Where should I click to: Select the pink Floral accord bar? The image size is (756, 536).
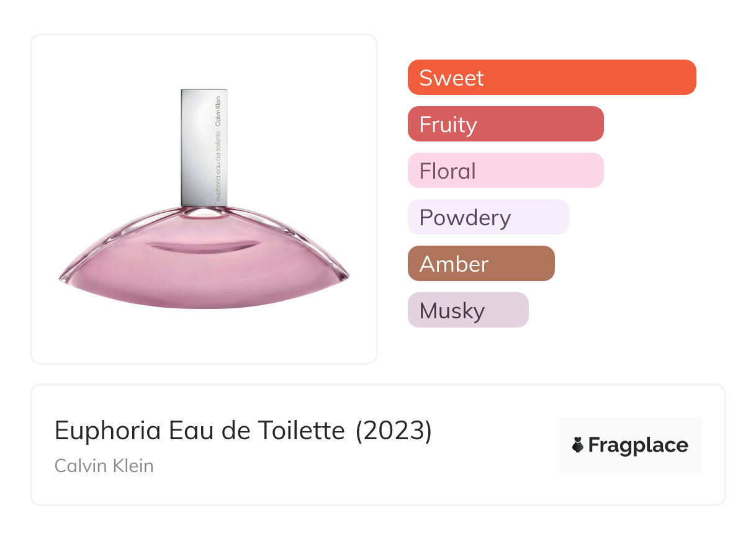[505, 171]
